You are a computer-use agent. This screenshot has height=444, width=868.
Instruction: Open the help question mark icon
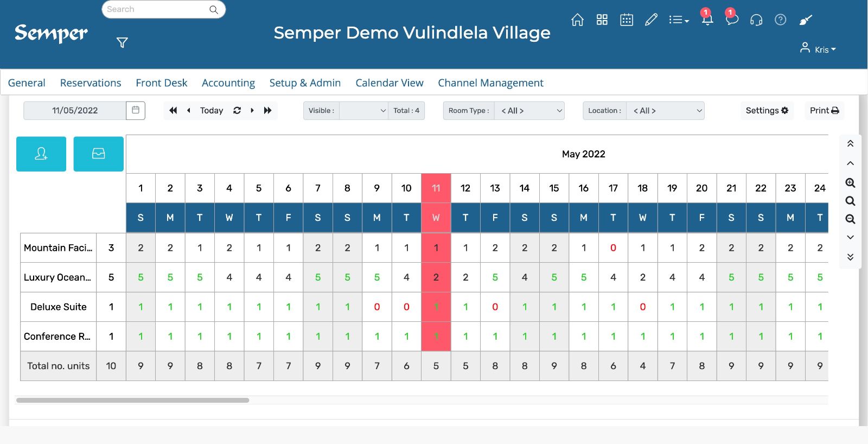(x=780, y=20)
